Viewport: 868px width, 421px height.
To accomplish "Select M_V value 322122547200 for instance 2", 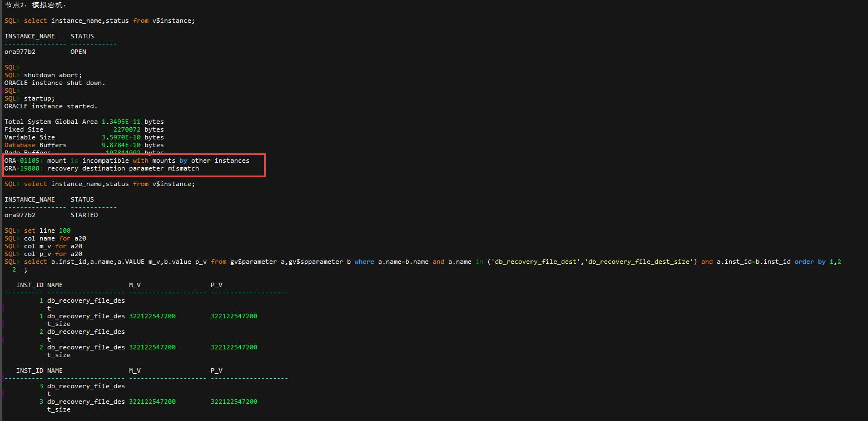I will pos(152,347).
